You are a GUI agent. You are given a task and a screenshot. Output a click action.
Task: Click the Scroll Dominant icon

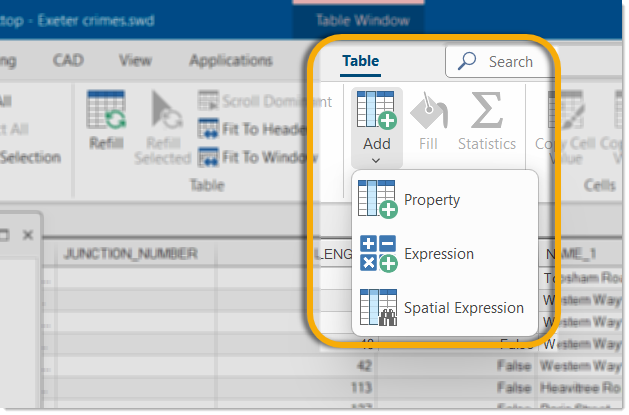[x=208, y=101]
